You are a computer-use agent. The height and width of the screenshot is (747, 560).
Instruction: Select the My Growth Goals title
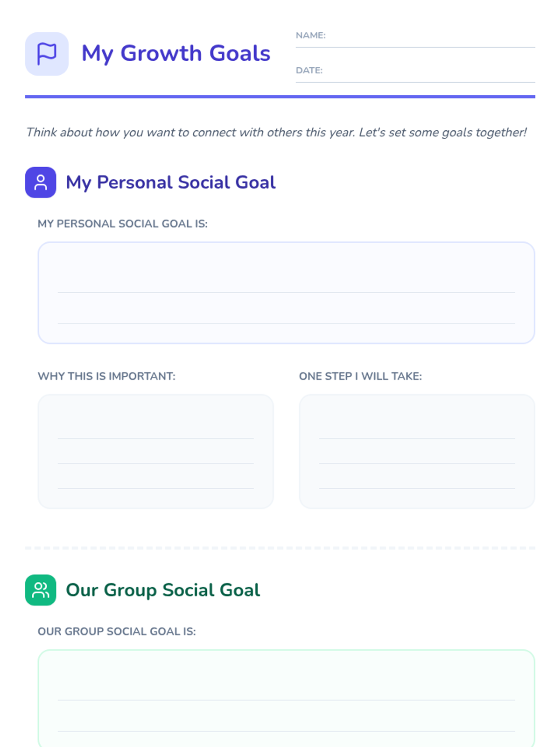click(176, 54)
